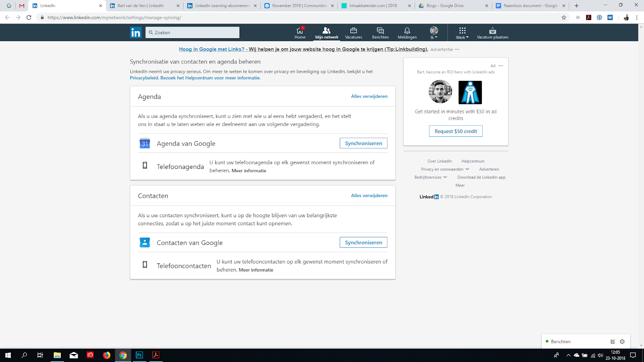644x362 pixels.
Task: Open messaging settings gear icon
Action: 622,341
